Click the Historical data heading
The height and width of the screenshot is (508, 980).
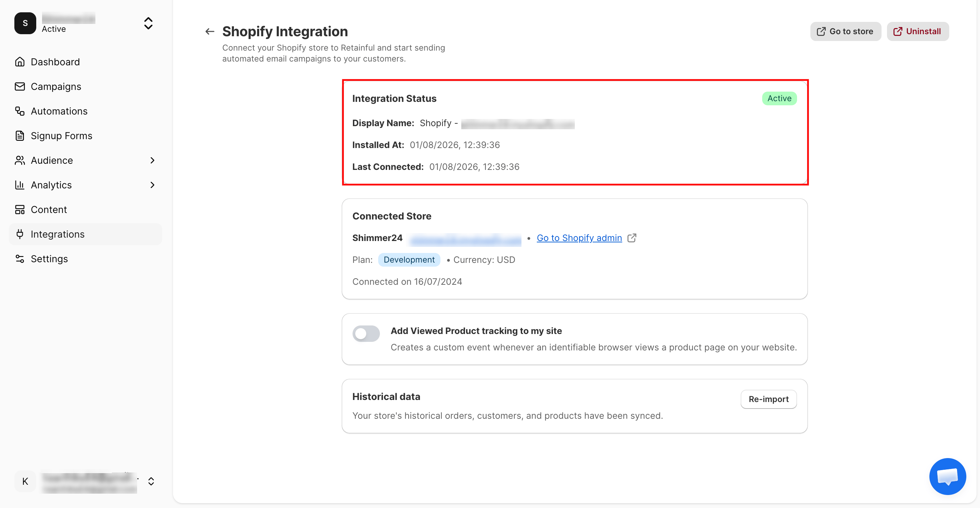[x=386, y=397]
